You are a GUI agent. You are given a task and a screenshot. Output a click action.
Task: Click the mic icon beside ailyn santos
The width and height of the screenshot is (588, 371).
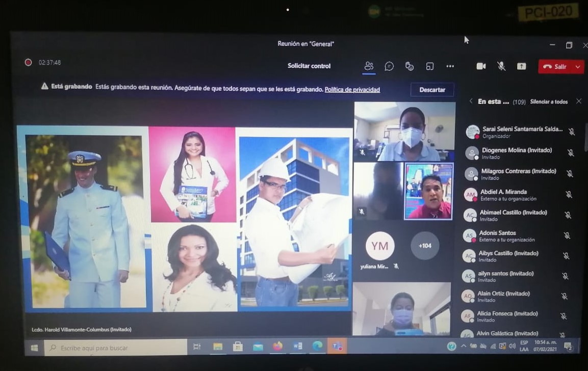[565, 276]
